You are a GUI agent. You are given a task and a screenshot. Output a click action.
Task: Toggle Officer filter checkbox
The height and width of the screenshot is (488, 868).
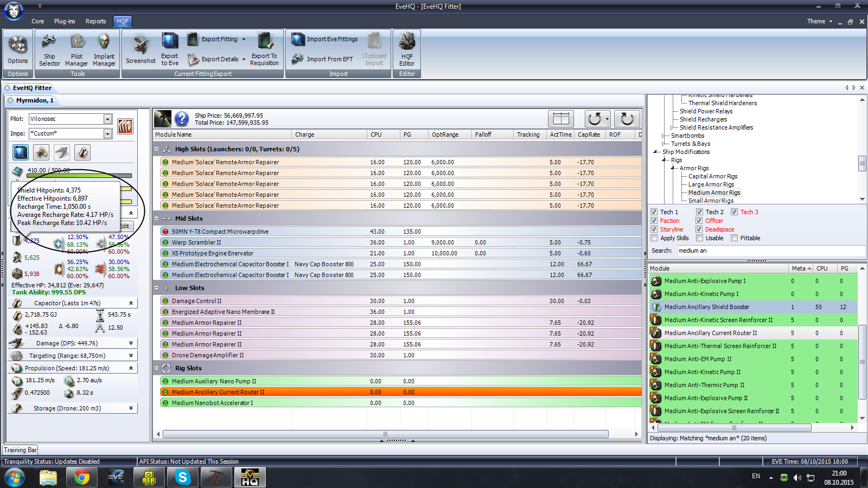click(699, 221)
